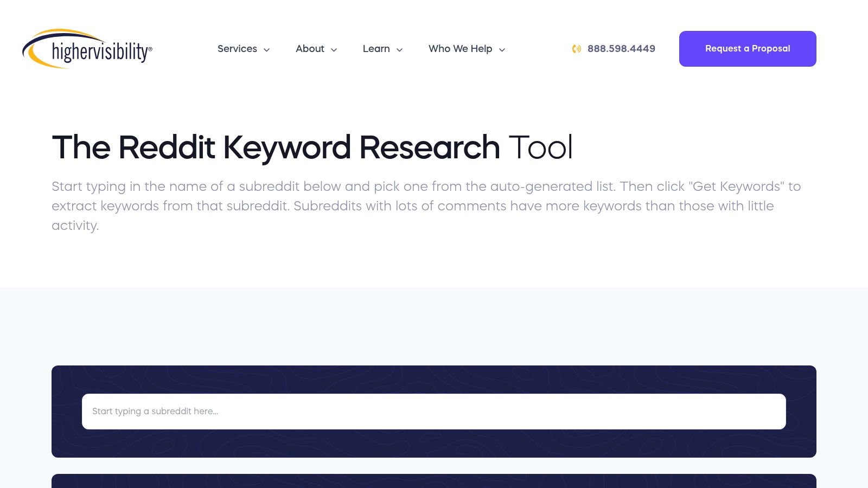Viewport: 868px width, 488px height.
Task: Open the Services menu
Action: pos(237,49)
